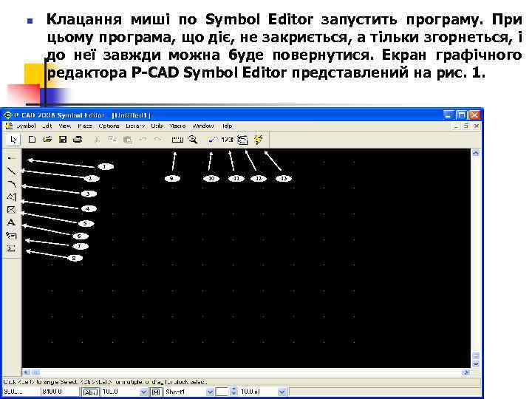
Task: Open the Symbol Attributes icon
Action: [x=242, y=140]
